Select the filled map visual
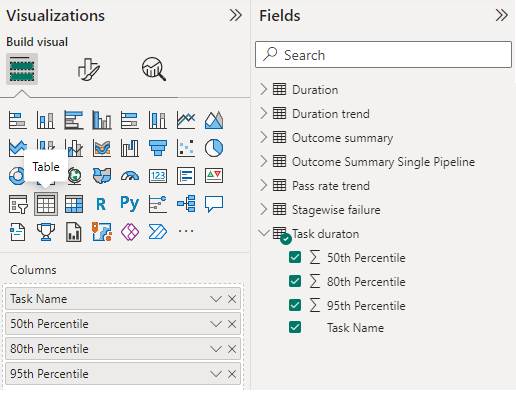 pyautogui.click(x=102, y=176)
